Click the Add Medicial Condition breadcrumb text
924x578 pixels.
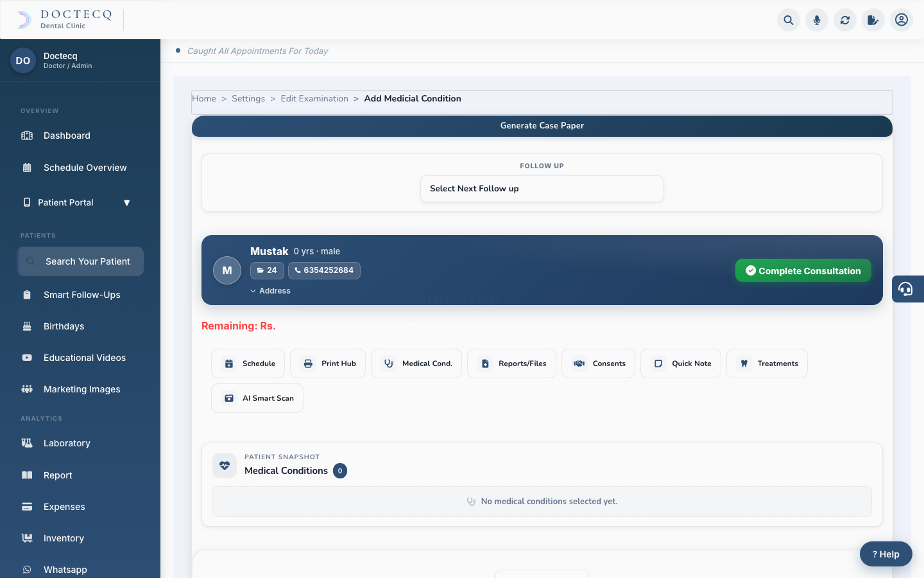[413, 98]
